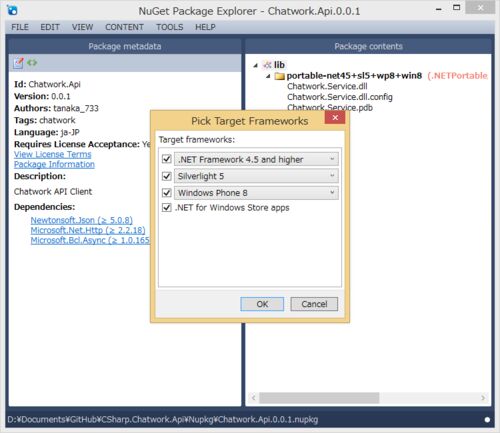
Task: Click the lib folder icon
Action: [x=267, y=65]
